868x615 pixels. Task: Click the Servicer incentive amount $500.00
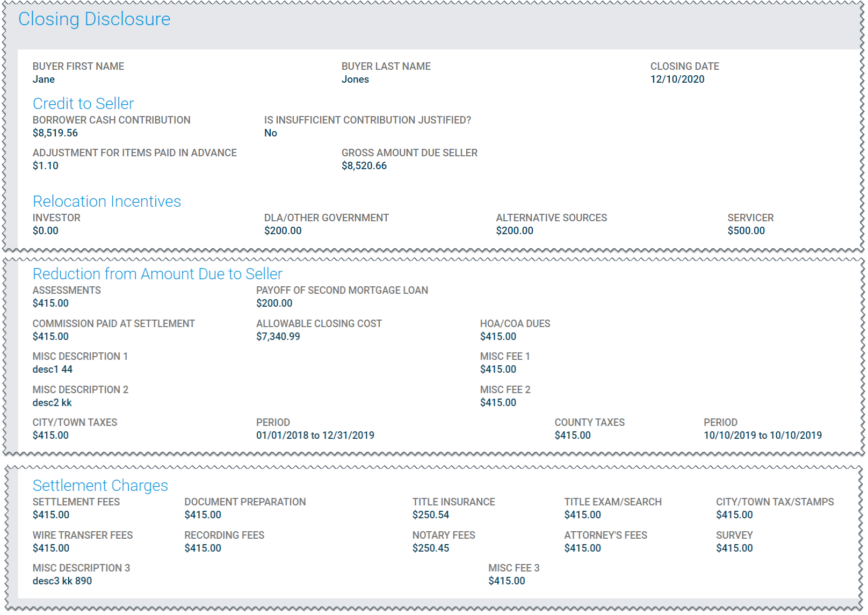click(x=746, y=231)
